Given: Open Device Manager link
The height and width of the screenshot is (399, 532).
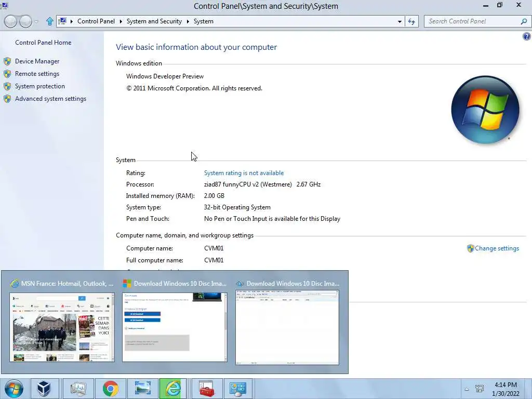Looking at the screenshot, I should [37, 61].
